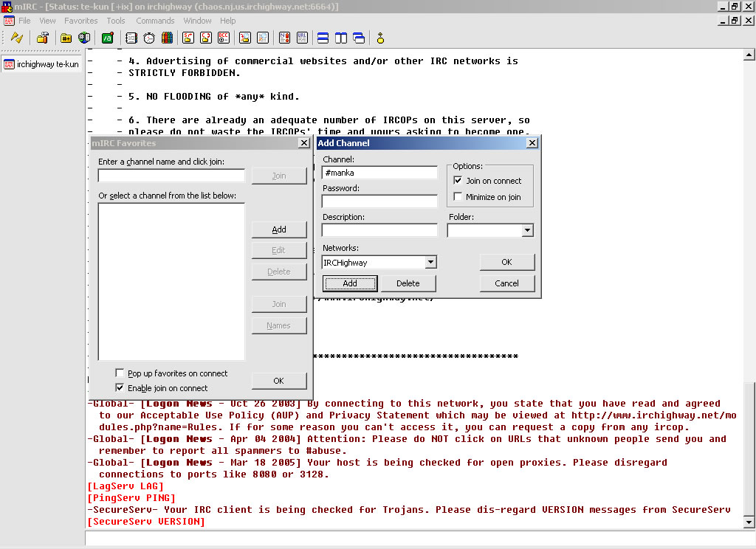Open the Notify List icon
Viewport: 756px width, 549px height.
pyautogui.click(x=284, y=38)
